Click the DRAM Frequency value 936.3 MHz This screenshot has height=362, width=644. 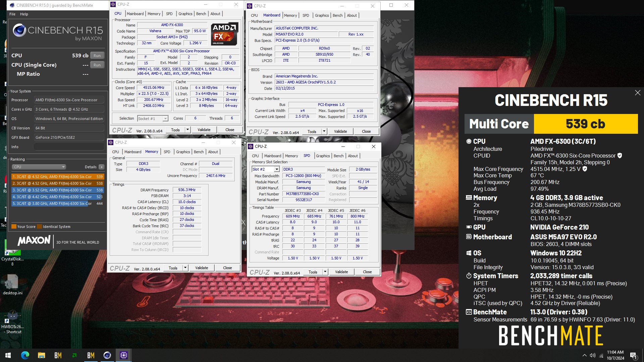[x=187, y=190]
